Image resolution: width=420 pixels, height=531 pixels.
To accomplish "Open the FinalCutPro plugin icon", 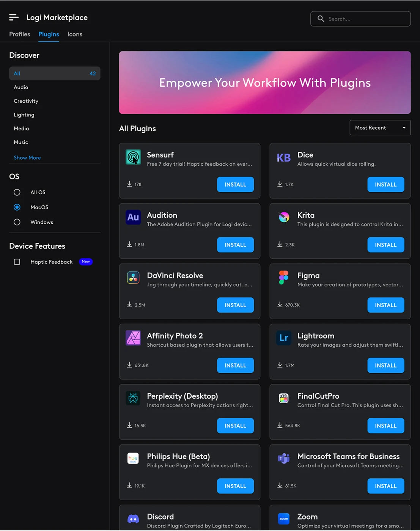I will [283, 398].
